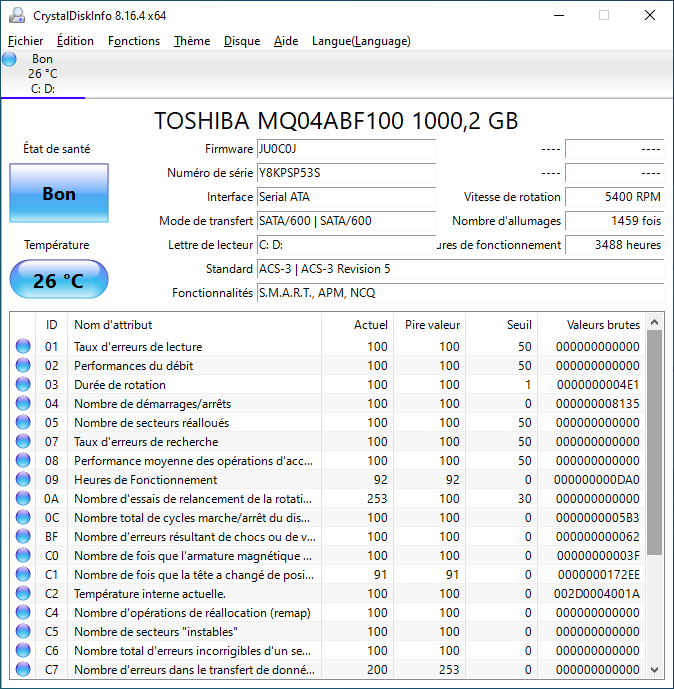Click the rotation speed field 5400 RPM

(614, 197)
